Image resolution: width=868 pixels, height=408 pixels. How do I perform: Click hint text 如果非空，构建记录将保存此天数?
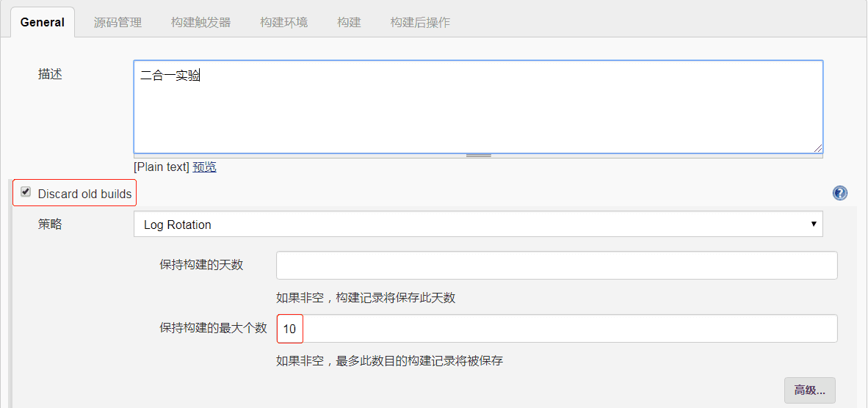366,298
